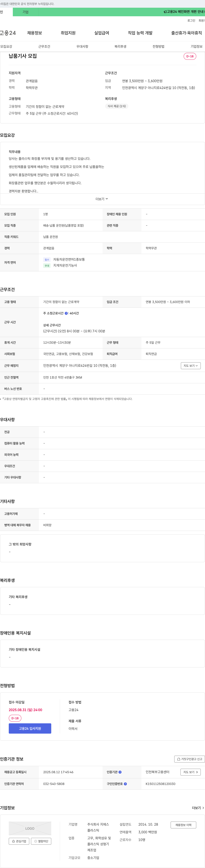Click the deadline '2025.08.31 (일) 24:00'
Screen dimensions: 205x868
pyautogui.click(x=26, y=710)
